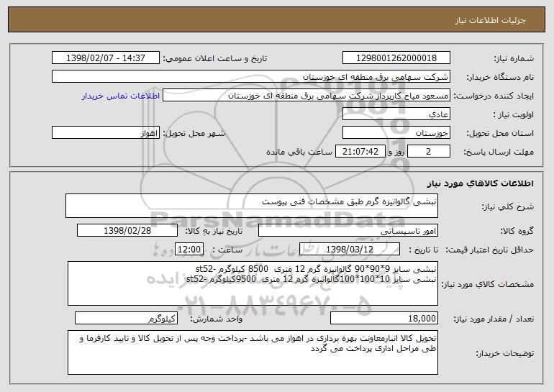Click section title اطلاعات کالاهای مورد نیاز
Image resolution: width=554 pixels, height=392 pixels.
coord(480,183)
